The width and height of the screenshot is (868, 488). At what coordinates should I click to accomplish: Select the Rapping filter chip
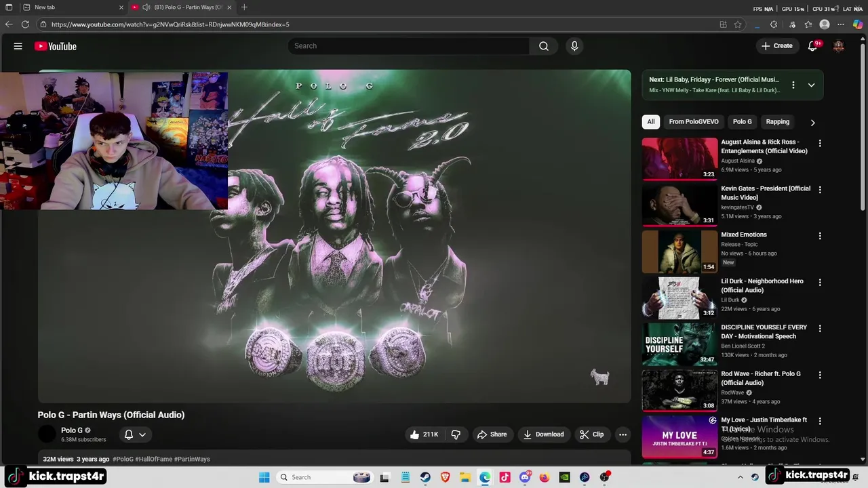point(777,122)
